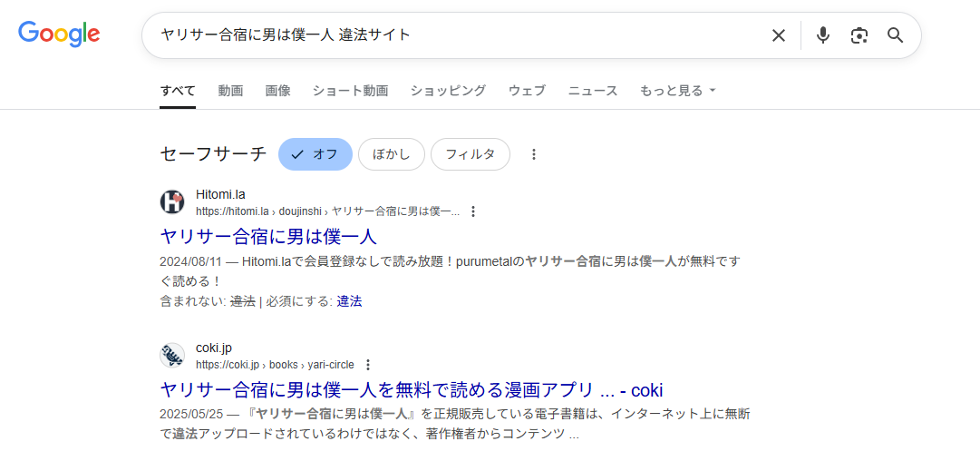This screenshot has width=980, height=461.
Task: Expand the もっと見る dropdown
Action: (x=677, y=91)
